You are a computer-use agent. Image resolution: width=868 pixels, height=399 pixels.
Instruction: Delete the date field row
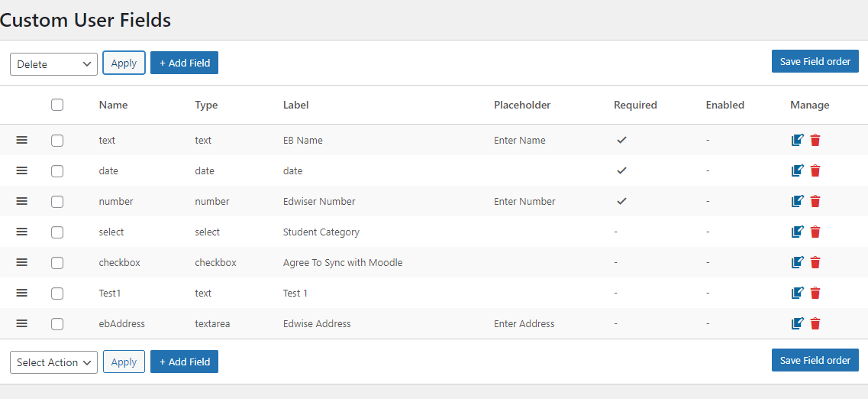point(815,170)
